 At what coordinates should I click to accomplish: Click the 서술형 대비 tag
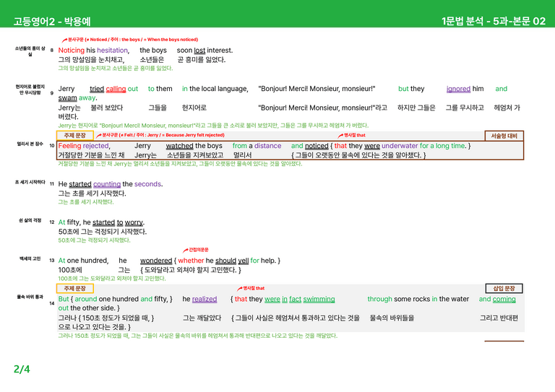click(x=504, y=136)
